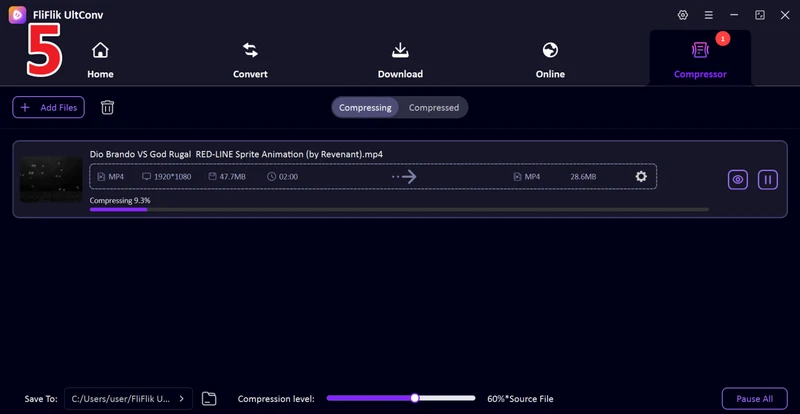
Task: Switch to the Convert tab
Action: pyautogui.click(x=250, y=61)
